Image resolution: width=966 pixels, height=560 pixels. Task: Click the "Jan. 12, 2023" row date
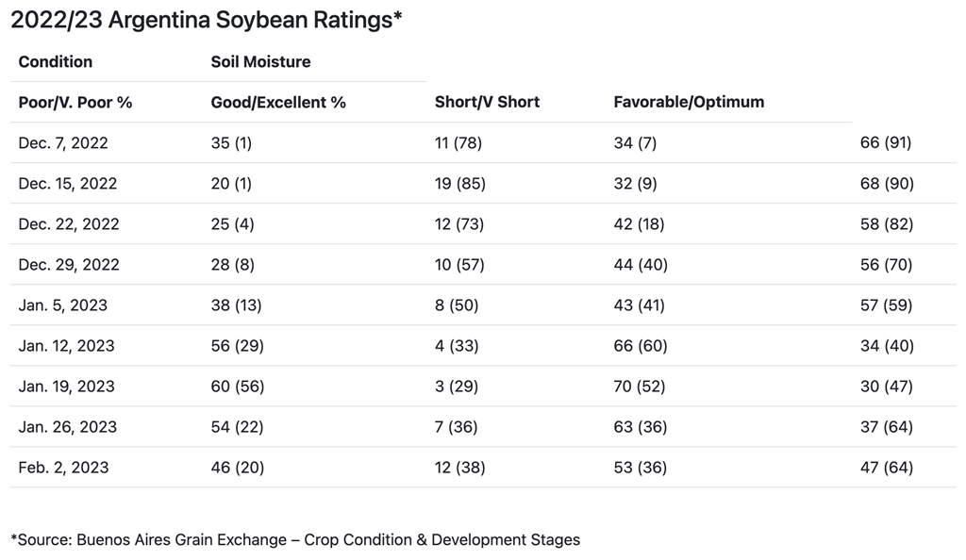[x=67, y=346]
